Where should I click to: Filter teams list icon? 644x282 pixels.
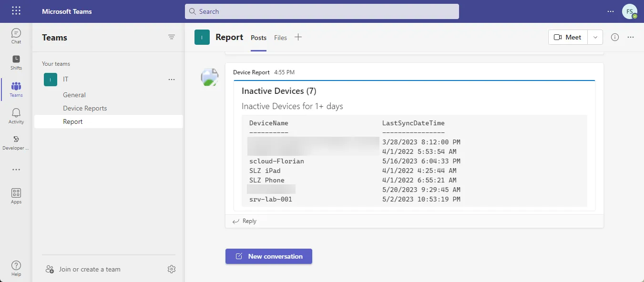pos(172,37)
